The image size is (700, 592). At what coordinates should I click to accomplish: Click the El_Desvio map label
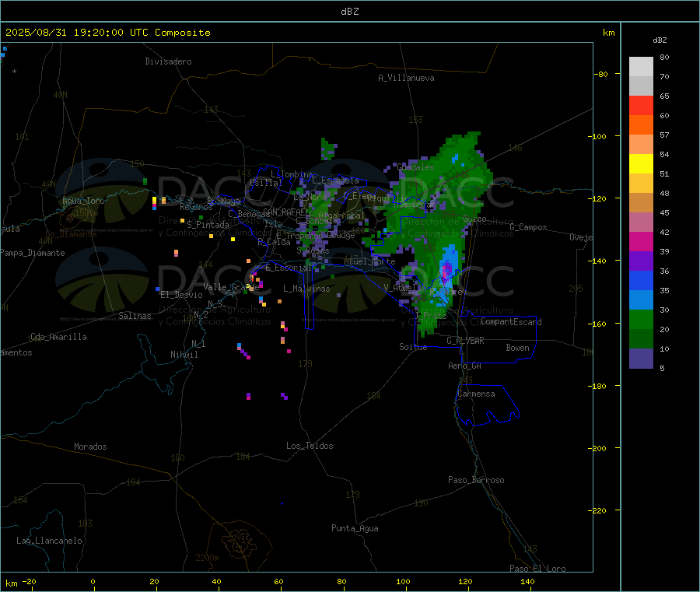click(x=181, y=295)
